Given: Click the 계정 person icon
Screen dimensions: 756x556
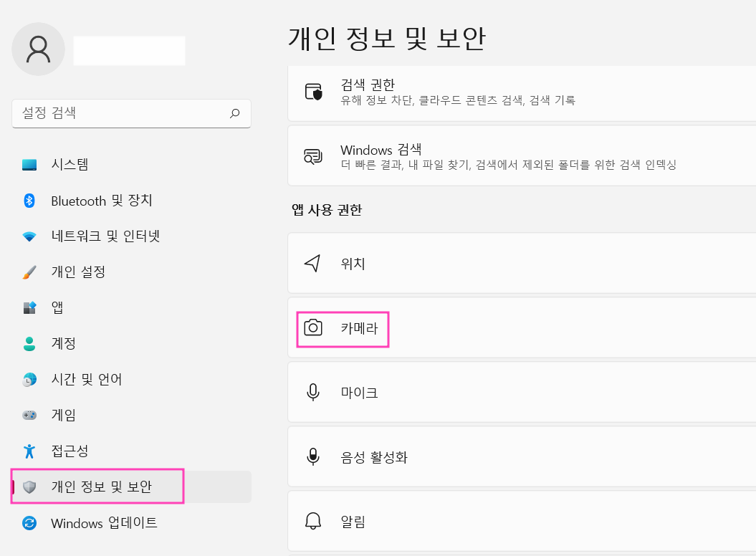Looking at the screenshot, I should pyautogui.click(x=29, y=344).
